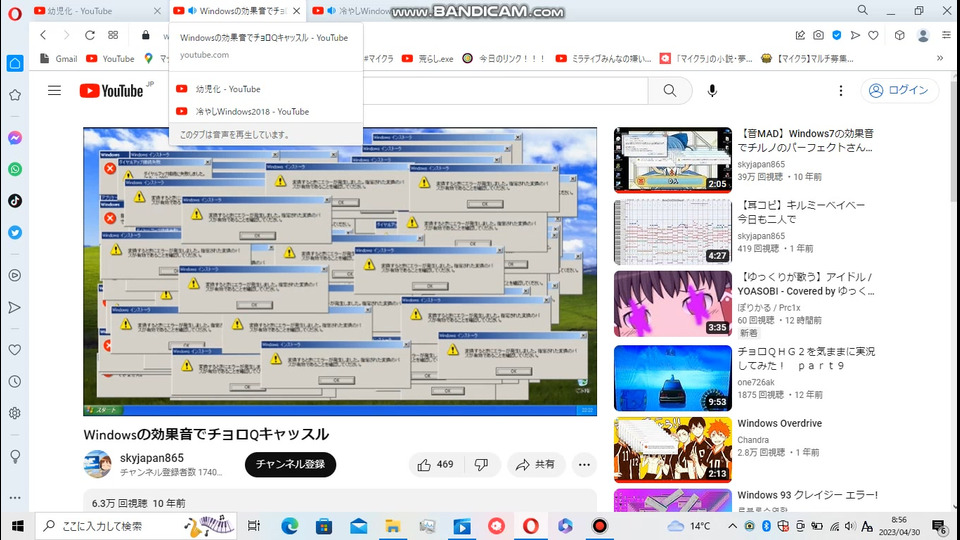The width and height of the screenshot is (960, 540).
Task: Open 音MAD Windows7の効果音 video thumbnail
Action: tap(673, 160)
